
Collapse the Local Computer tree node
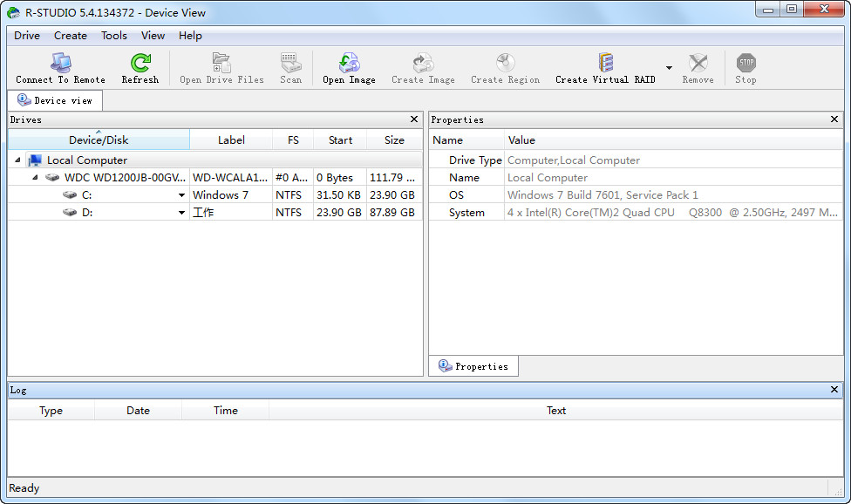point(17,160)
